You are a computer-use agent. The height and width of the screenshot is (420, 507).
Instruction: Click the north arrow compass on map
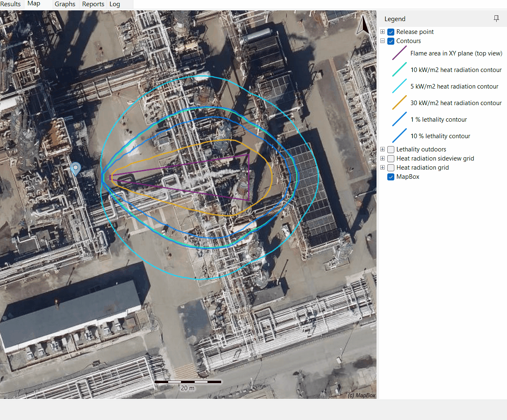click(x=363, y=25)
